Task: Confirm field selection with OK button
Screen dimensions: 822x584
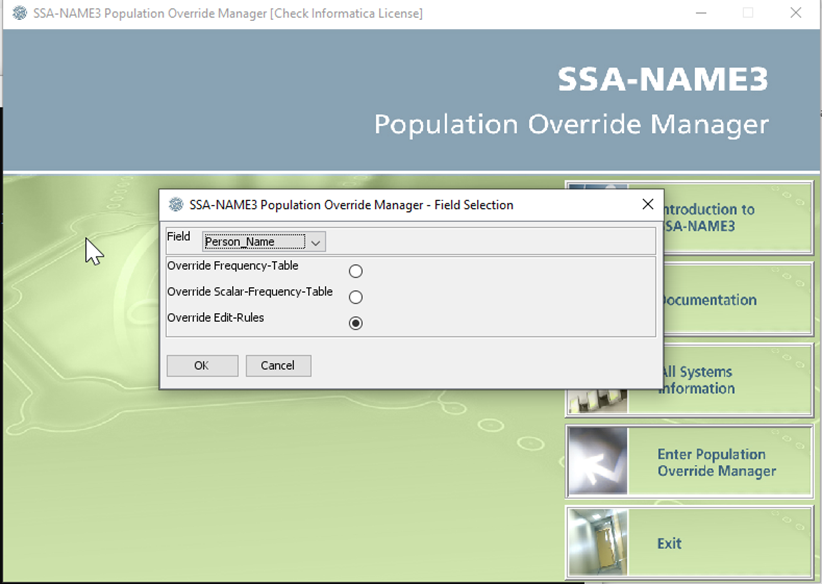Action: 202,365
